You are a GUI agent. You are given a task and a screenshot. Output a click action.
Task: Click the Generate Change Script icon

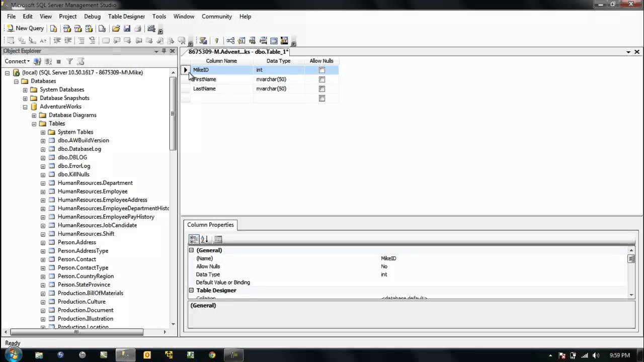(x=203, y=41)
